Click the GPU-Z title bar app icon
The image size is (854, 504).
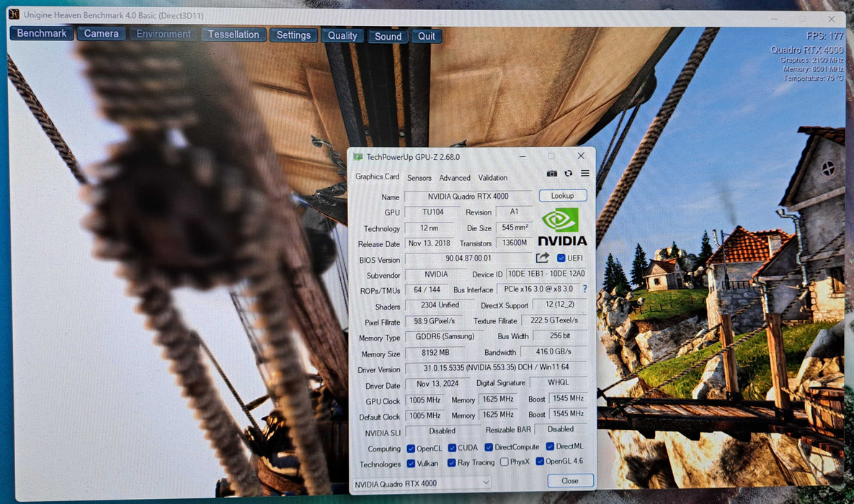[x=358, y=157]
